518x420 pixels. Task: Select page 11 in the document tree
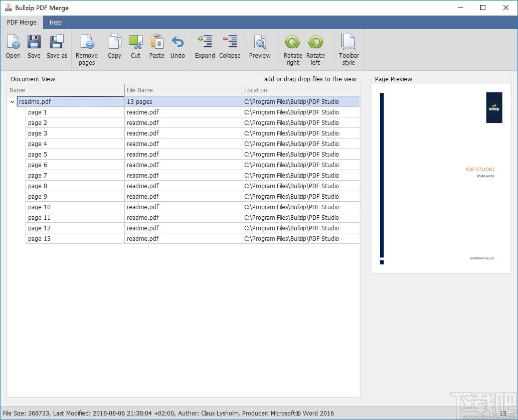[39, 218]
